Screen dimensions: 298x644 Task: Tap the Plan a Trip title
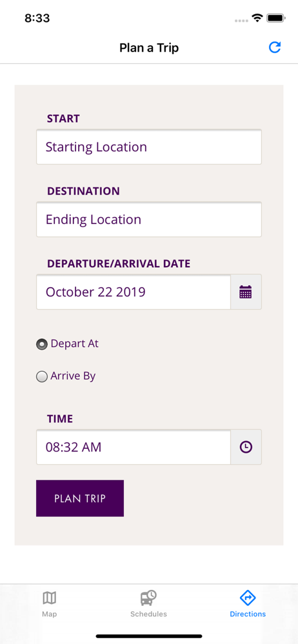pos(149,48)
